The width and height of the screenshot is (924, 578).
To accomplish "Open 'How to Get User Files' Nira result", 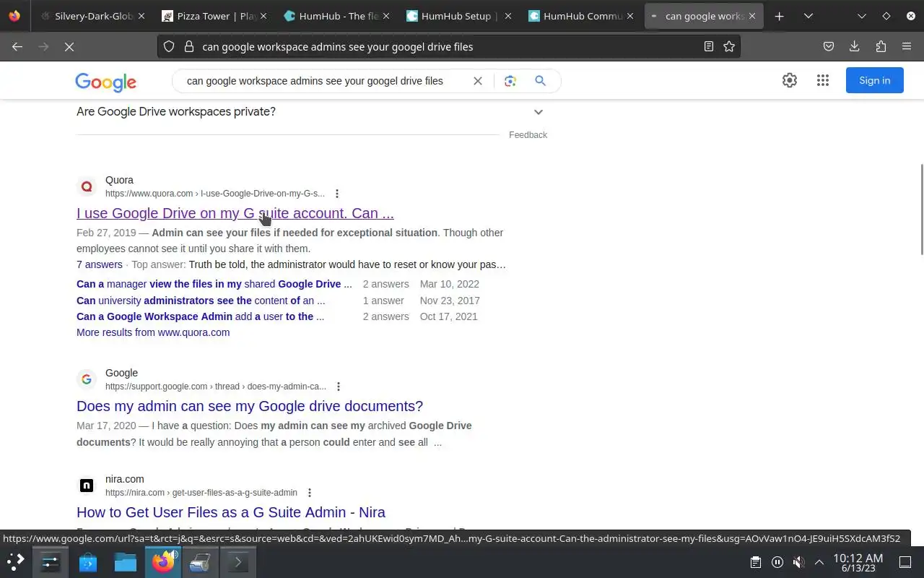I will [231, 512].
